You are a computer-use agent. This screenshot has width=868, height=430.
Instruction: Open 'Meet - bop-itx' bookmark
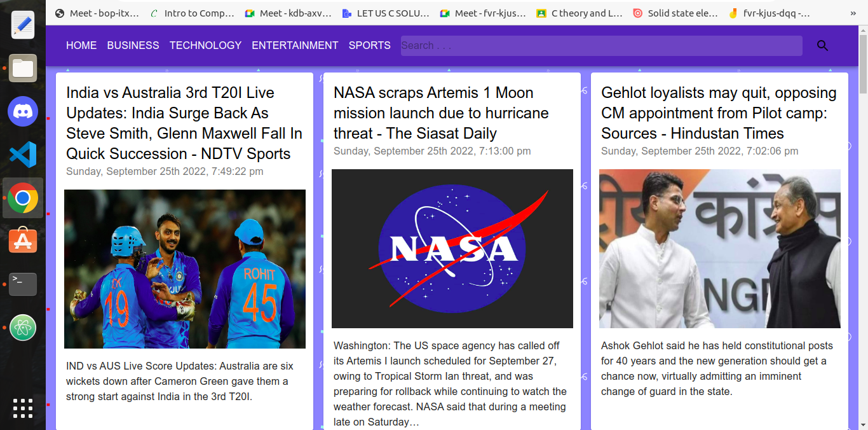97,13
